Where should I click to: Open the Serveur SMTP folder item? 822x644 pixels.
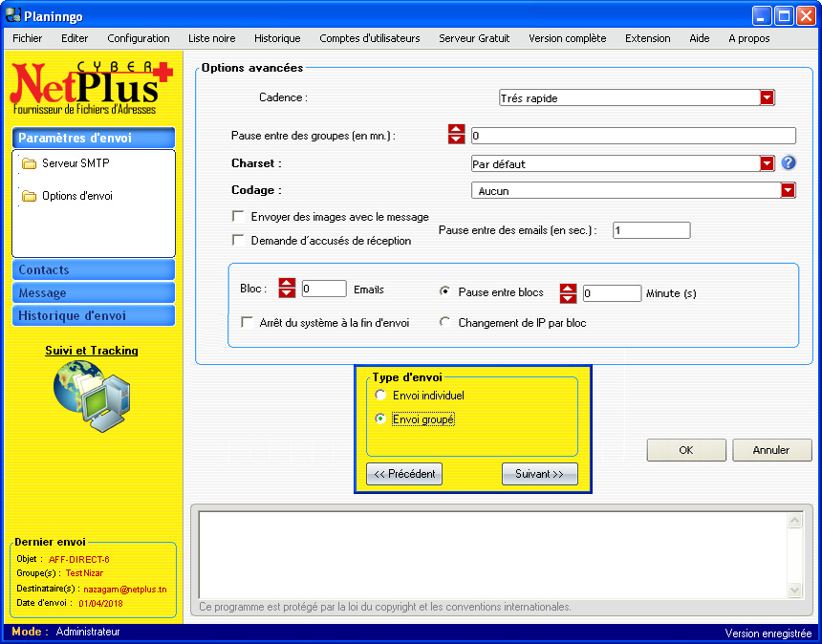(x=75, y=163)
